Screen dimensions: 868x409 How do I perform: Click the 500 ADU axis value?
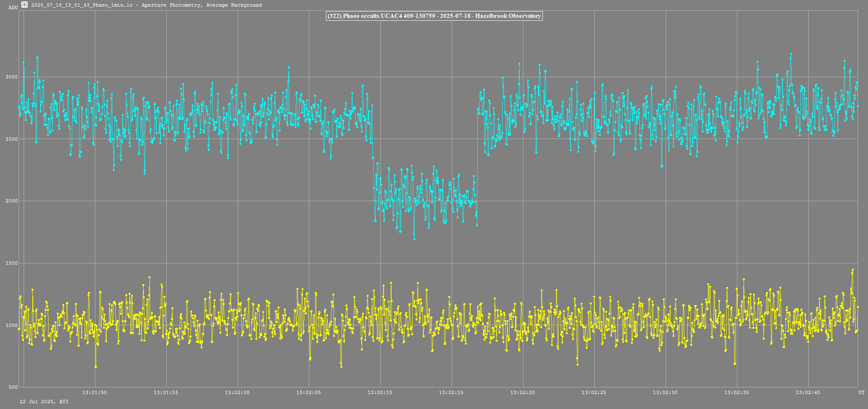pyautogui.click(x=13, y=387)
